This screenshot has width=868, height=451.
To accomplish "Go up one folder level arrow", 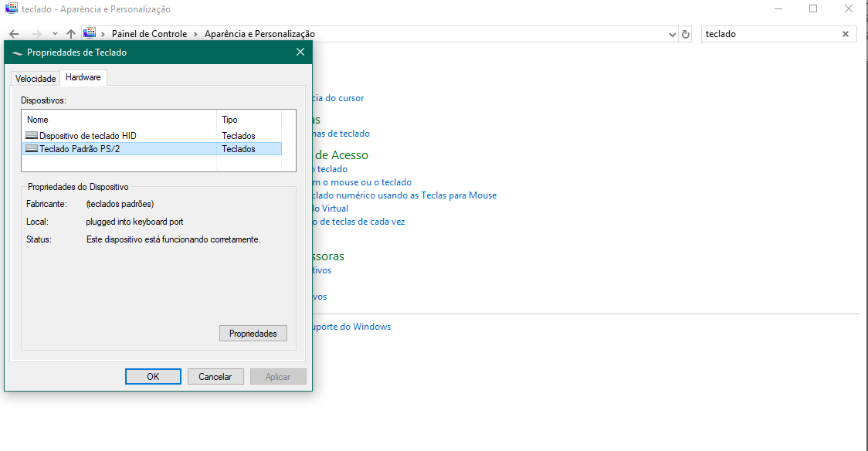I will [x=71, y=34].
